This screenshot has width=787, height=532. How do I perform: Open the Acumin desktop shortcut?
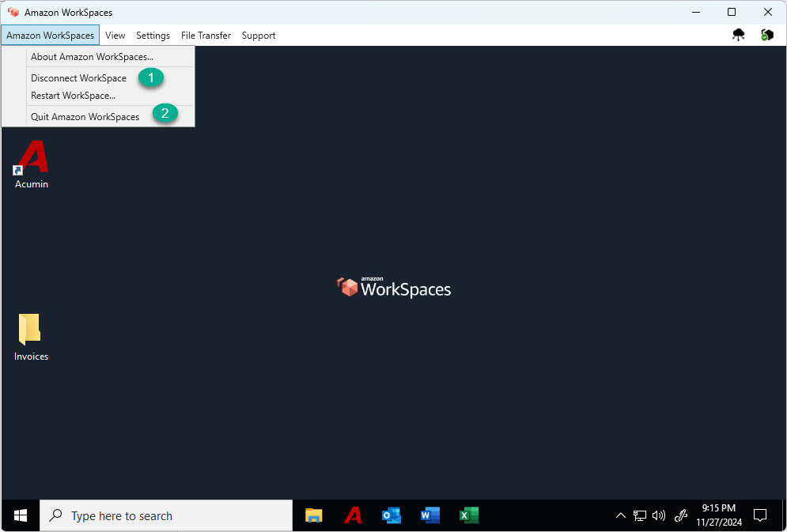[x=31, y=164]
